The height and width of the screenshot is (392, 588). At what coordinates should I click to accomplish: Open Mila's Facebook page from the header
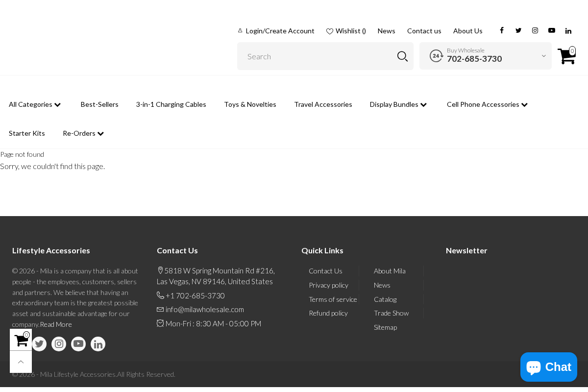(501, 30)
